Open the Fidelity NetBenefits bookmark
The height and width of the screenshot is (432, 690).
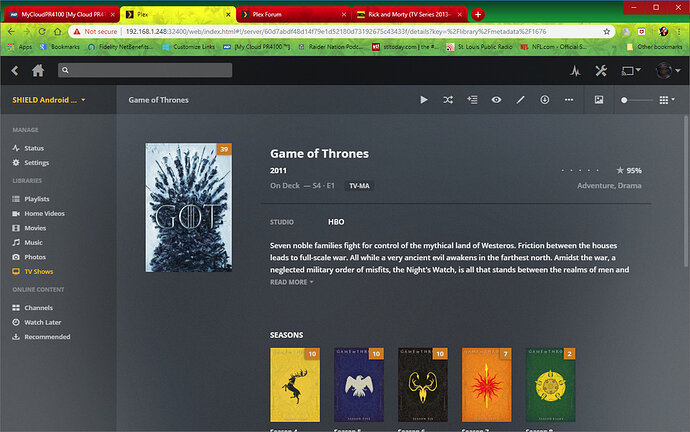point(120,47)
